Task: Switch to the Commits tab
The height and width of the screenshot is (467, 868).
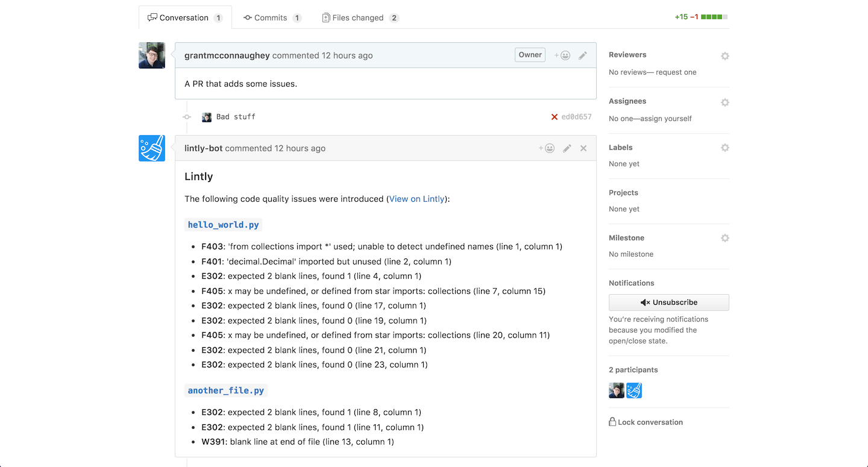Action: click(272, 17)
